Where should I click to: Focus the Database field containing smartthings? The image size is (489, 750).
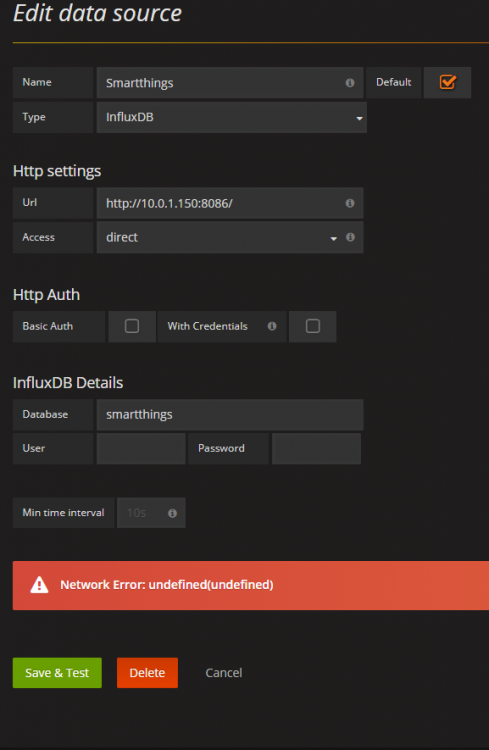point(230,415)
